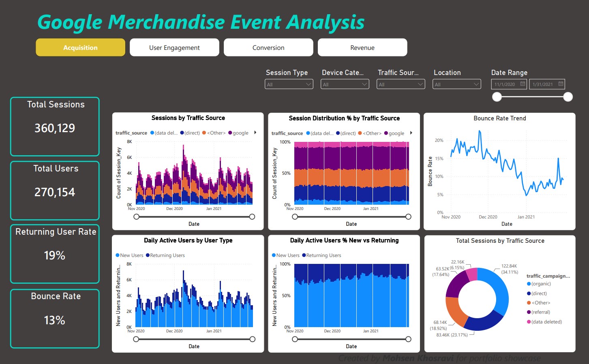Open the Device Category slicer dropdown
The width and height of the screenshot is (589, 364).
coord(345,84)
